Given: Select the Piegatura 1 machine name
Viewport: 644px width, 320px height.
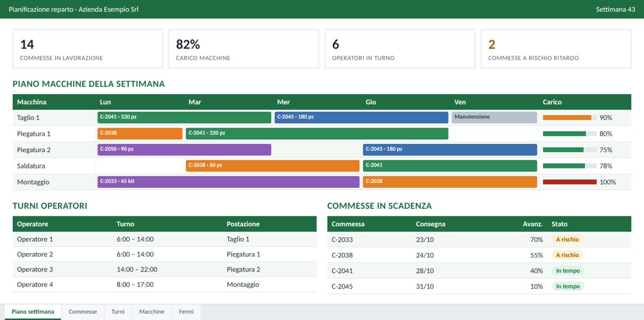Looking at the screenshot, I should (x=34, y=134).
